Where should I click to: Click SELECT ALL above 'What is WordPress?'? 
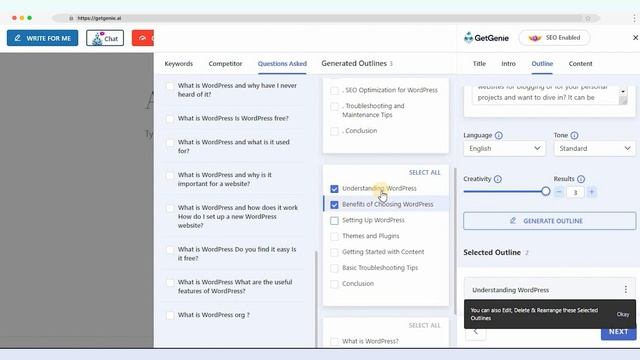[x=424, y=325]
